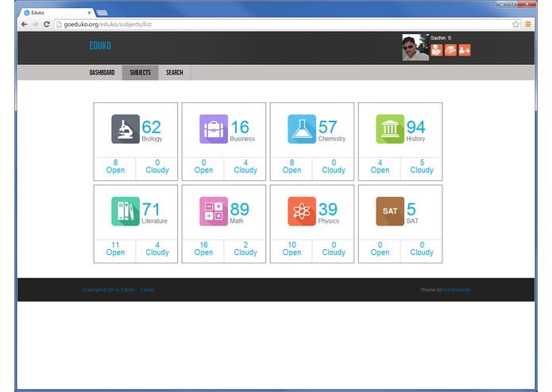View Literature's 4 Cloudy questions
This screenshot has width=552, height=392.
coord(157,248)
